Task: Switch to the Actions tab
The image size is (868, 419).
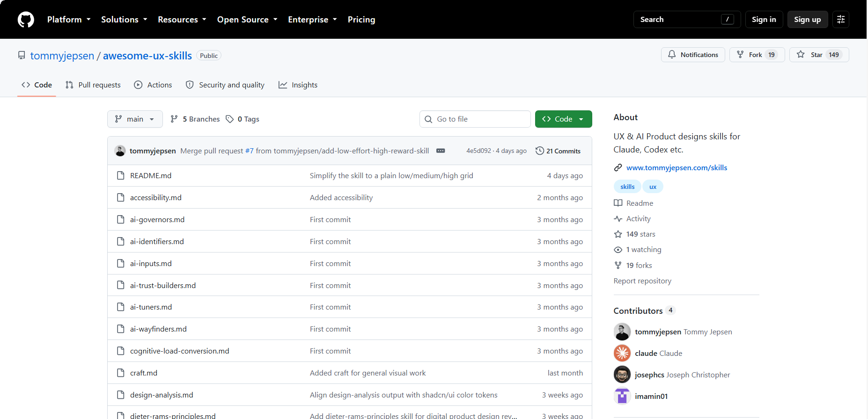Action: coord(153,85)
